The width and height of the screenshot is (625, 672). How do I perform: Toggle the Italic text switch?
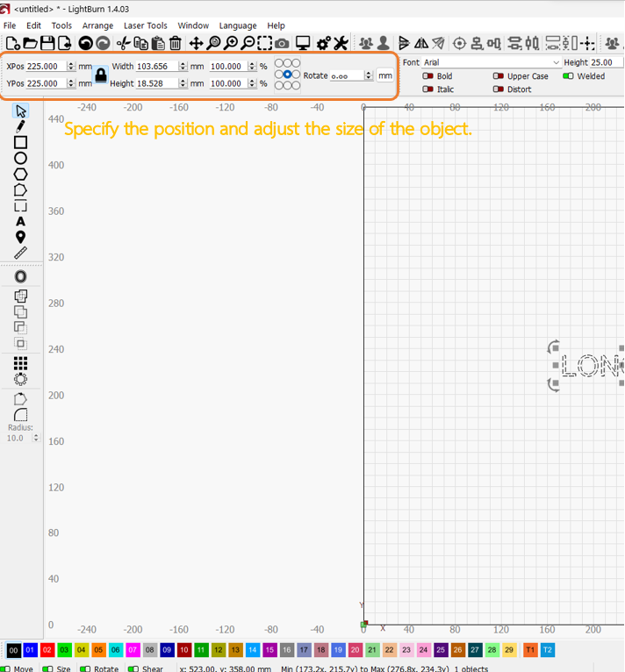427,89
